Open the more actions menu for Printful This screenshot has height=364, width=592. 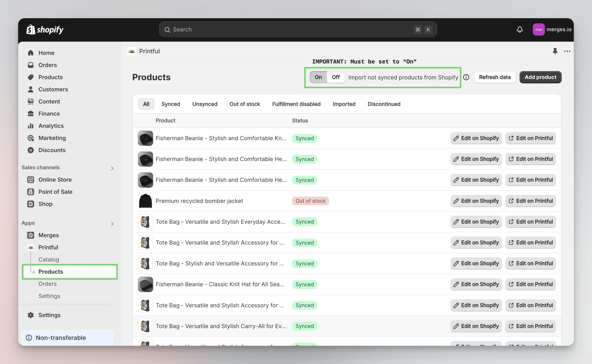tap(567, 51)
